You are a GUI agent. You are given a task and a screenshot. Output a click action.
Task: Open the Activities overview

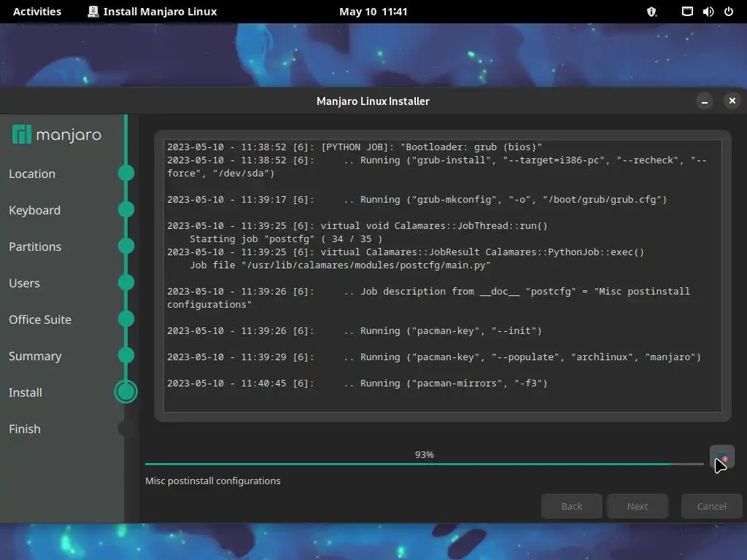pyautogui.click(x=37, y=12)
